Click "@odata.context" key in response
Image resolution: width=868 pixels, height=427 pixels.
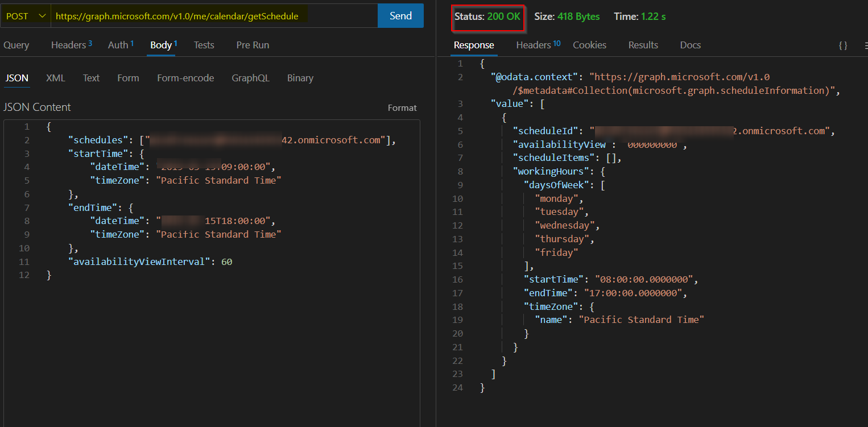[535, 77]
